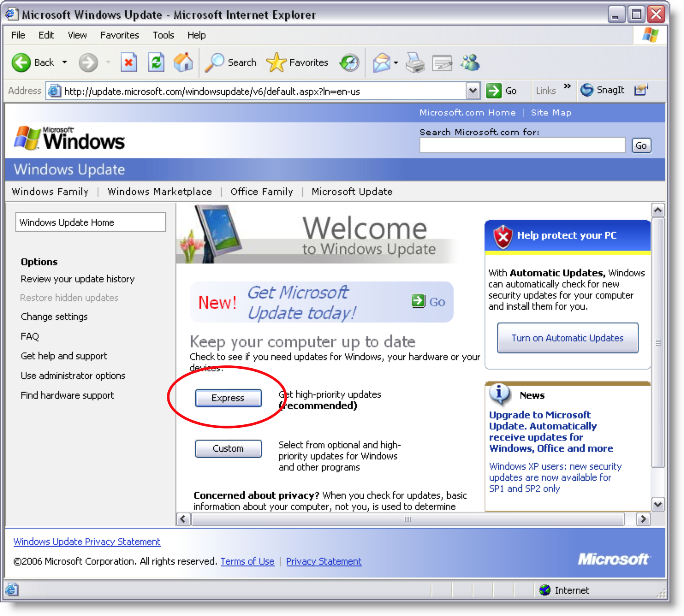The width and height of the screenshot is (684, 616).
Task: Click the page icon in the address bar
Action: click(54, 91)
